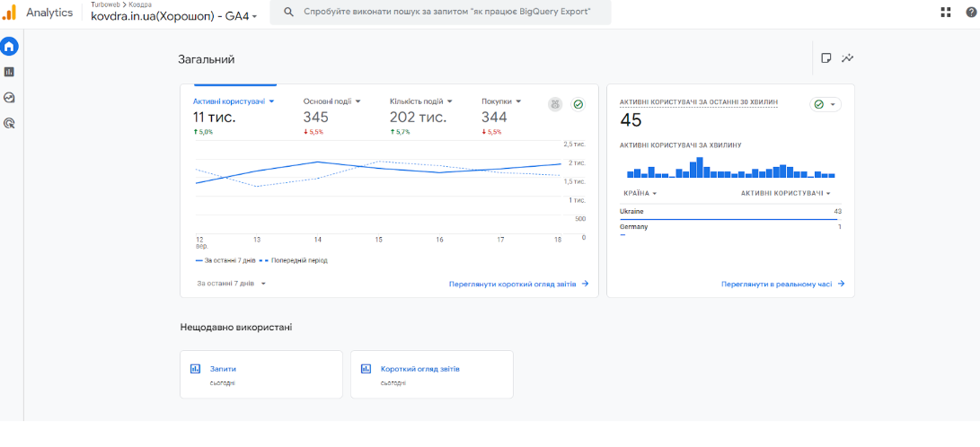Open the 'За останні 7 днів' date range dropdown
This screenshot has width=980, height=447.
pos(232,284)
